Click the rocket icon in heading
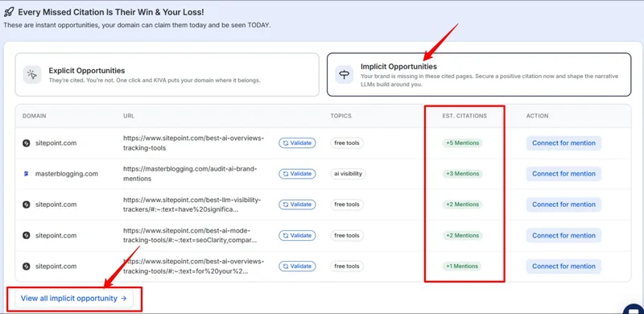 (x=9, y=12)
